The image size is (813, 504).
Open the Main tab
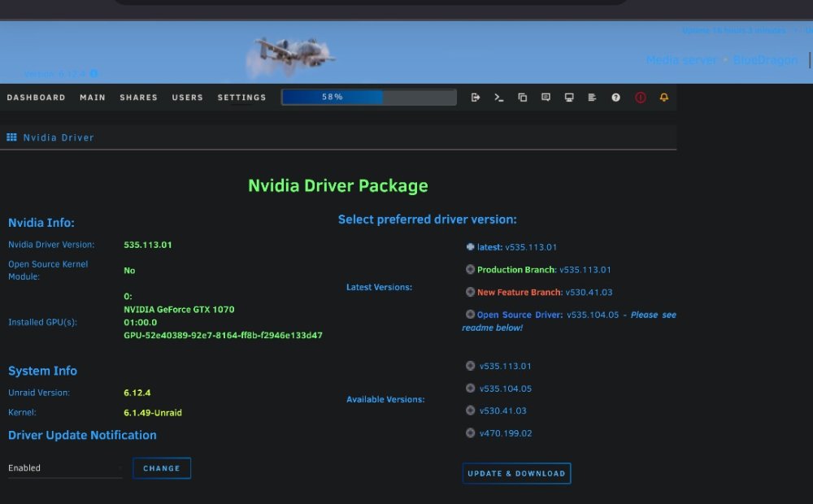pos(93,98)
